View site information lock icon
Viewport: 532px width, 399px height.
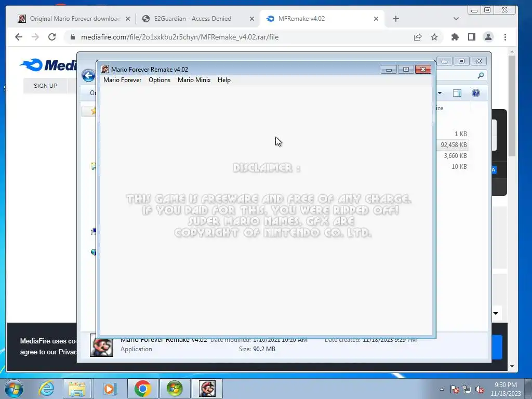[72, 37]
